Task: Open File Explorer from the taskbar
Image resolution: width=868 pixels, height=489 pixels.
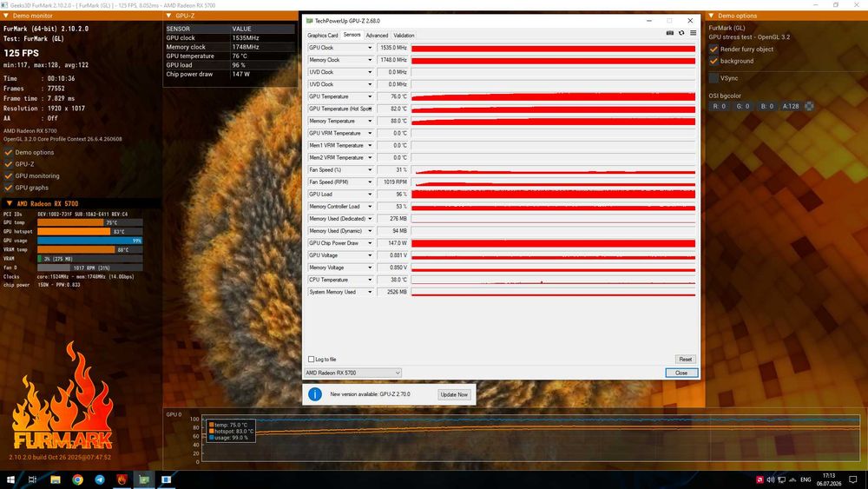Action: (x=56, y=479)
